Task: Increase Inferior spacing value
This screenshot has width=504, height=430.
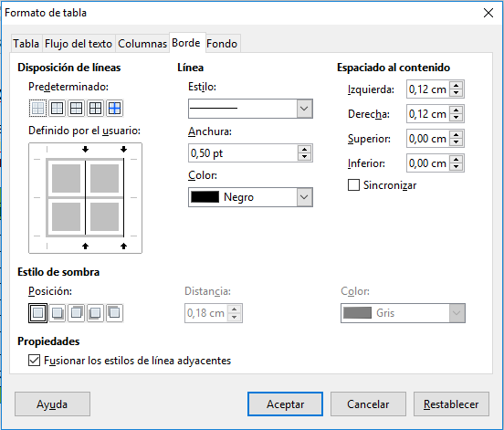Action: pyautogui.click(x=457, y=160)
